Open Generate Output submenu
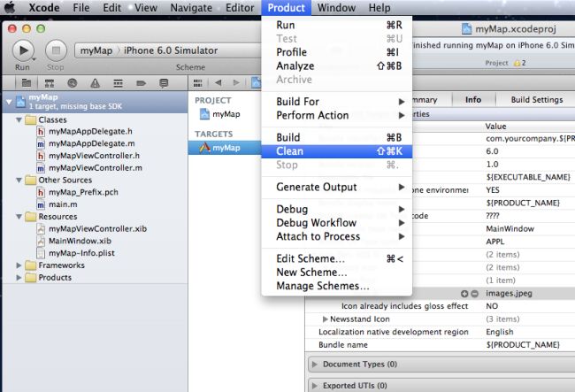This screenshot has width=575, height=392. tap(337, 187)
